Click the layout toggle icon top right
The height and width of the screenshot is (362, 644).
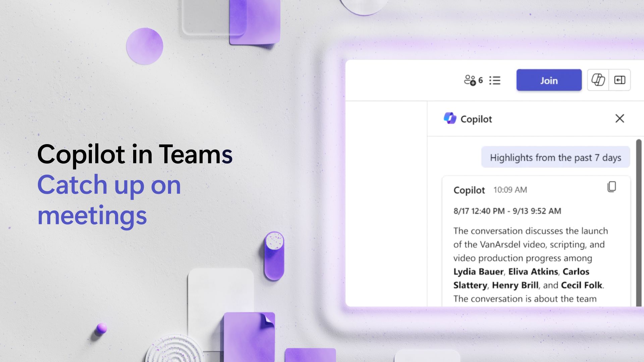[619, 79]
